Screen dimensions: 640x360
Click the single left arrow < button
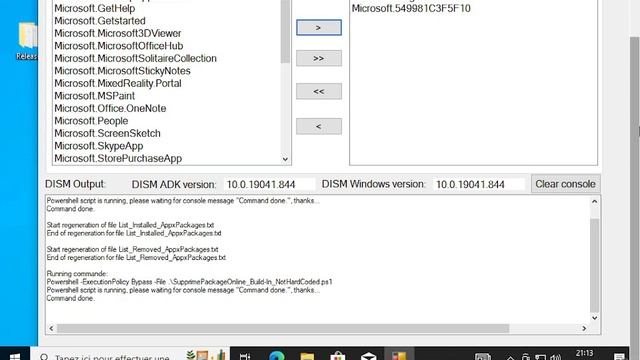point(319,126)
